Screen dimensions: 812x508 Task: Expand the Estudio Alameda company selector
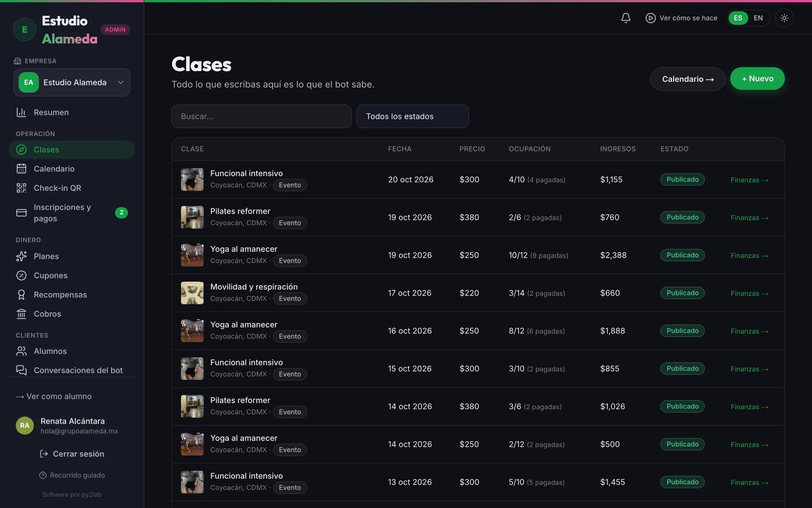(72, 82)
